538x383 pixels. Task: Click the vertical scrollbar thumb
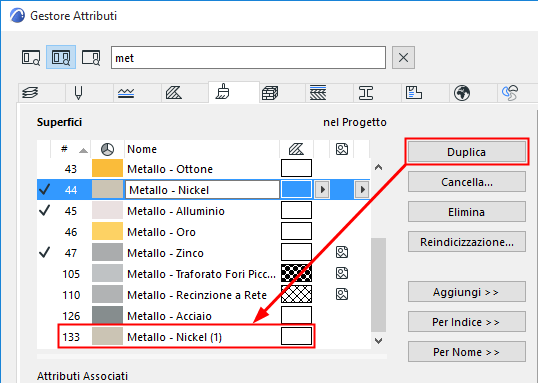[378, 285]
